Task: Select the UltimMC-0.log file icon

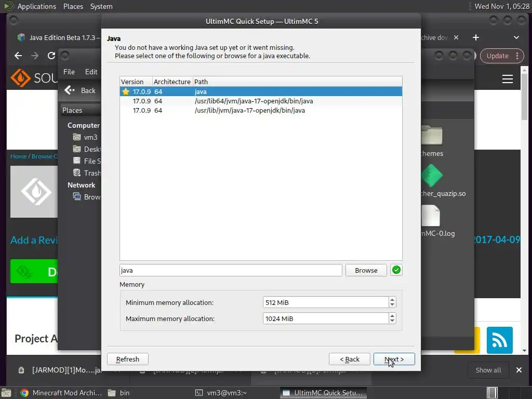Action: tap(431, 216)
